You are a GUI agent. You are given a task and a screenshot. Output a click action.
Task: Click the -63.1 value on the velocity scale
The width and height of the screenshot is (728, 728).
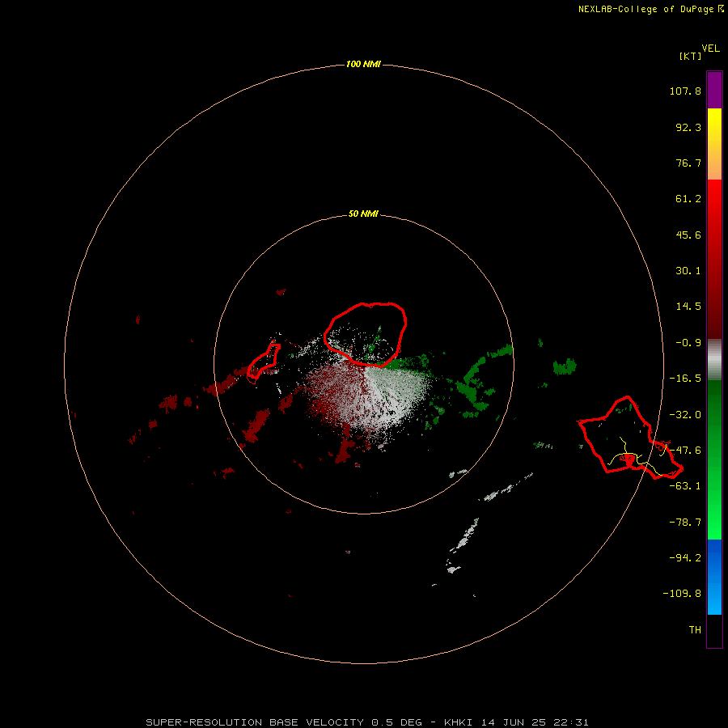pyautogui.click(x=685, y=486)
